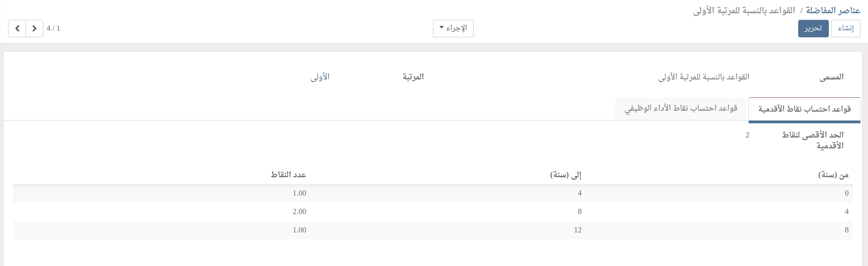Open the الإجراء dropdown menu
This screenshot has height=266, width=868.
point(453,28)
